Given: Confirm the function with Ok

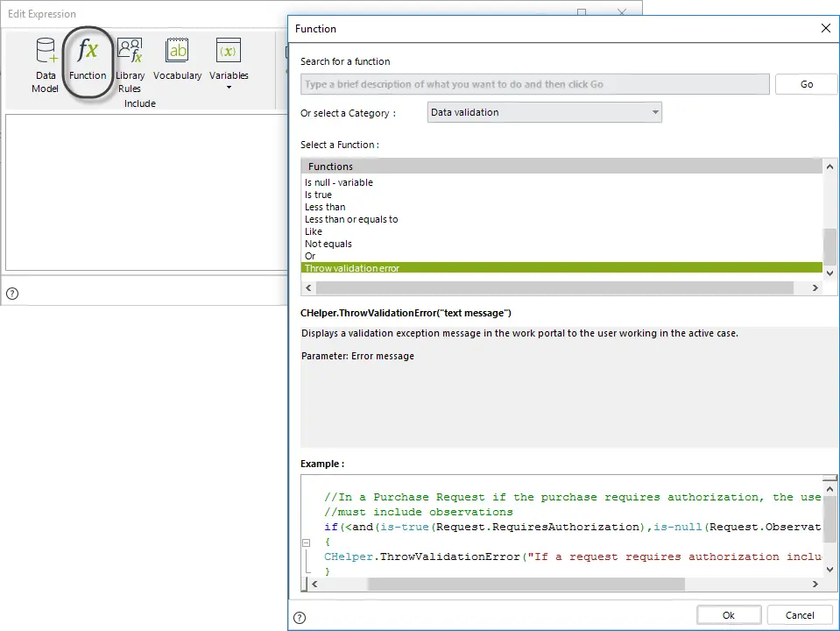Looking at the screenshot, I should tap(729, 615).
